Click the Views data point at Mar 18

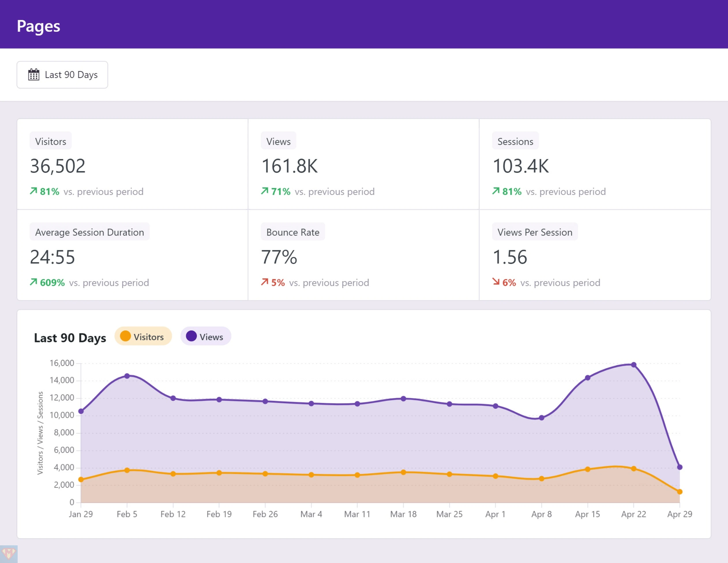[x=403, y=399]
